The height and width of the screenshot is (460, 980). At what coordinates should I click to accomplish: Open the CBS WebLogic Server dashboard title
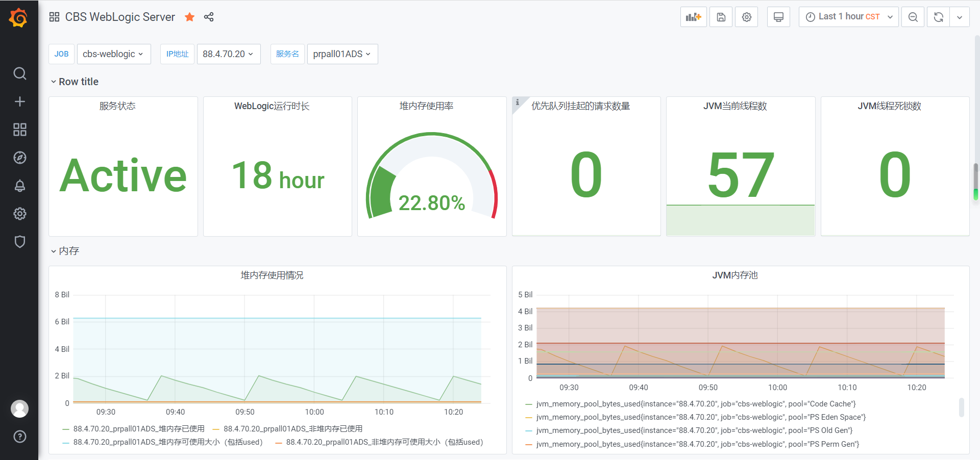pyautogui.click(x=120, y=17)
